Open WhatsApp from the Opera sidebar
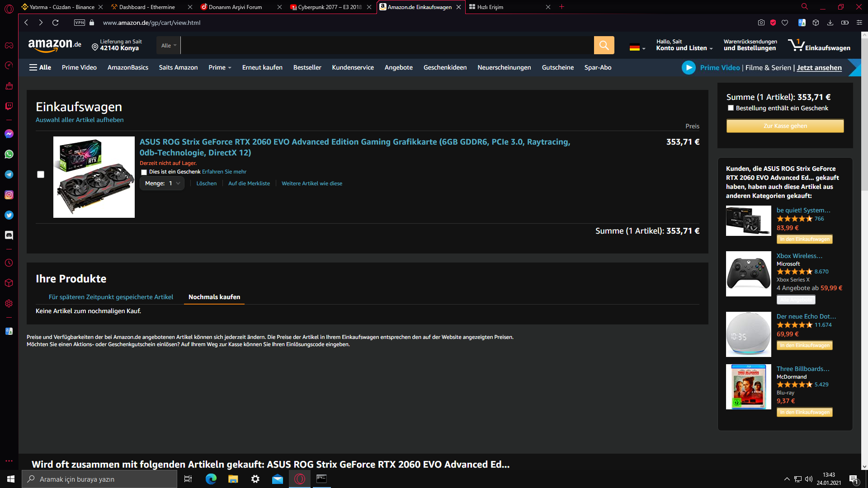Viewport: 868px width, 488px height. [x=9, y=154]
